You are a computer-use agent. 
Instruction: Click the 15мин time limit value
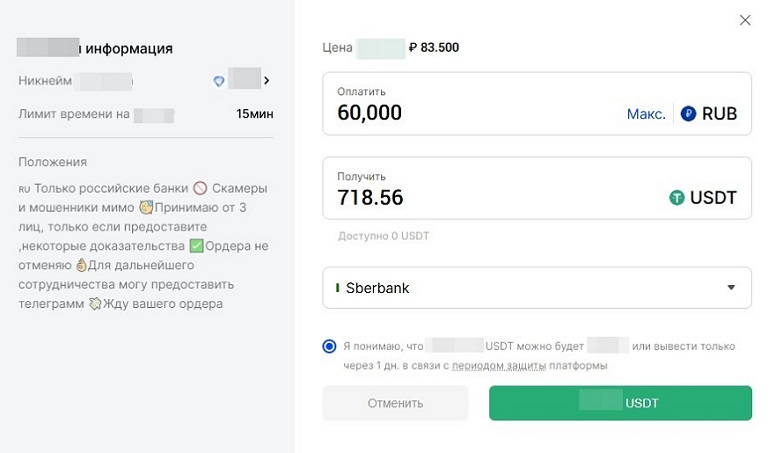254,114
